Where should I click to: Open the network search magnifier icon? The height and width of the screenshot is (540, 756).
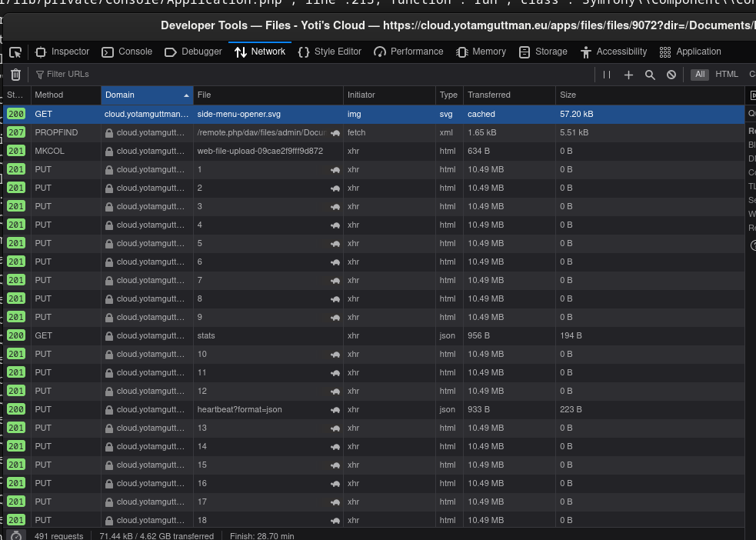[650, 75]
